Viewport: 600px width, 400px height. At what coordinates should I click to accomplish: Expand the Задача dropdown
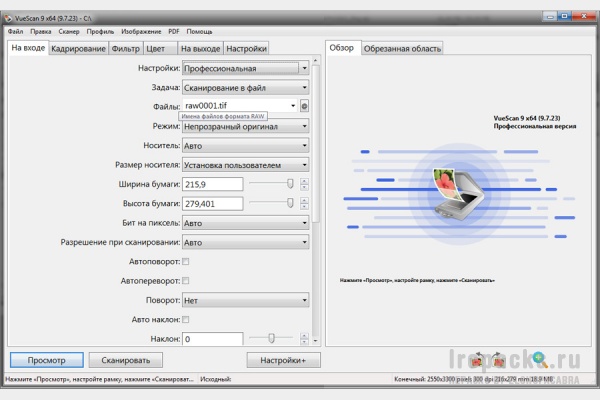coord(245,88)
